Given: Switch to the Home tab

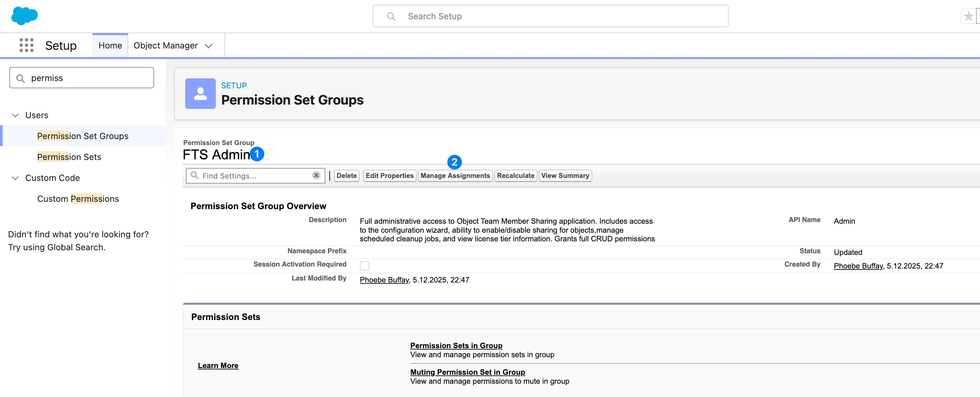Looking at the screenshot, I should pos(110,45).
